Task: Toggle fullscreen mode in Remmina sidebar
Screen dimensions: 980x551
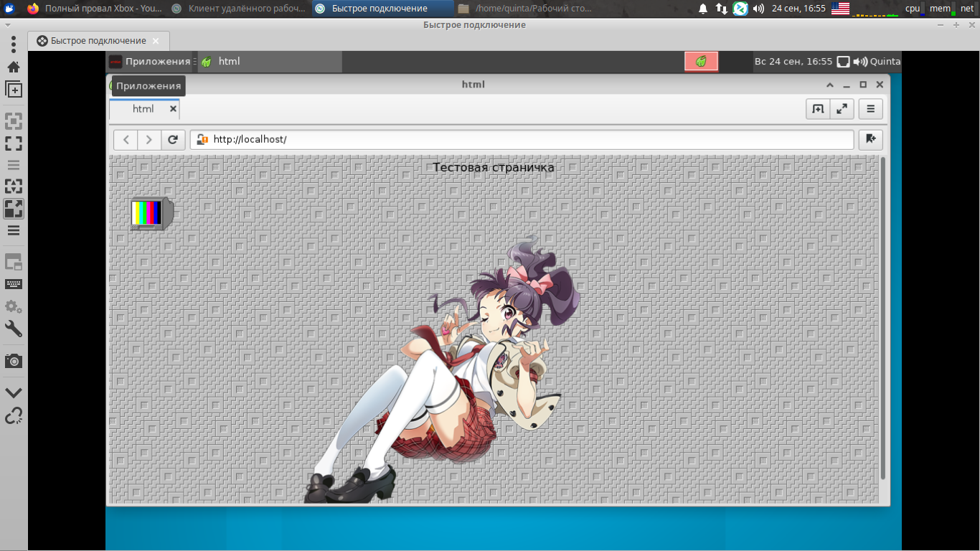Action: 14,143
